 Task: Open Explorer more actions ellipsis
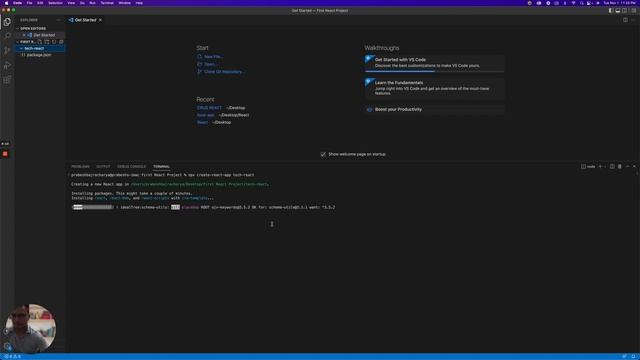point(58,20)
